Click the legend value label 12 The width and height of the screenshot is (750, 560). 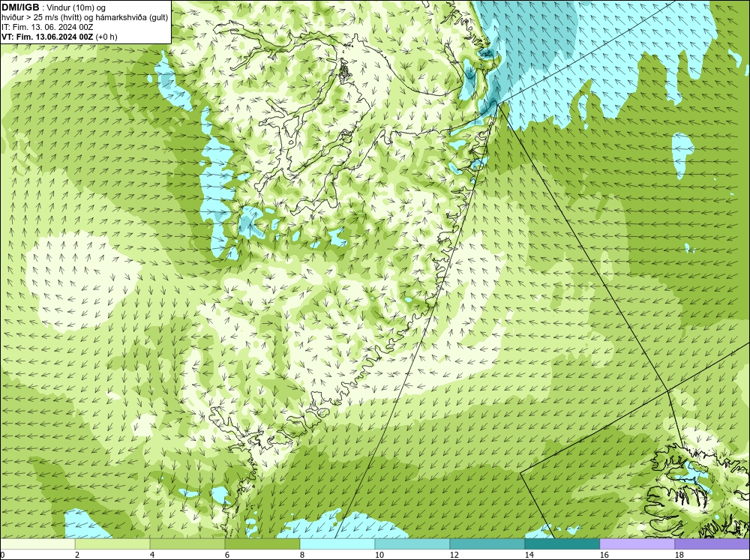click(x=454, y=555)
